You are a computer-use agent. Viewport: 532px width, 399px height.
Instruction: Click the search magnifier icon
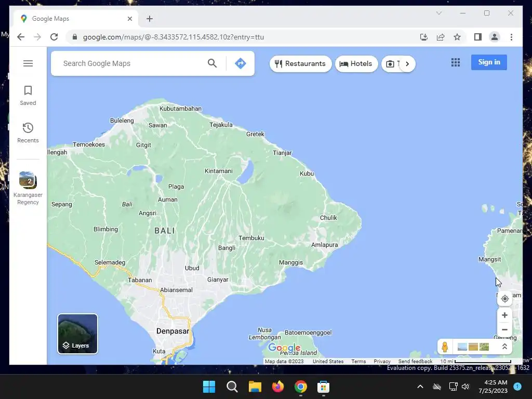tap(212, 63)
